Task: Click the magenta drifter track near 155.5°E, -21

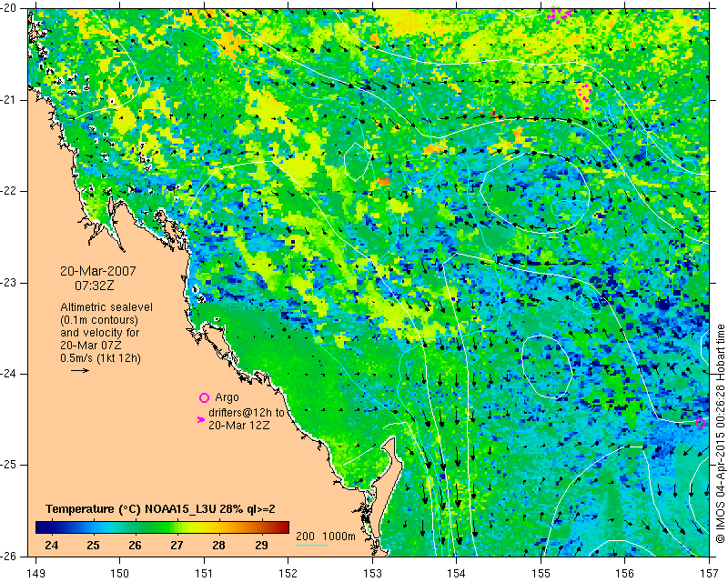Action: (x=584, y=96)
